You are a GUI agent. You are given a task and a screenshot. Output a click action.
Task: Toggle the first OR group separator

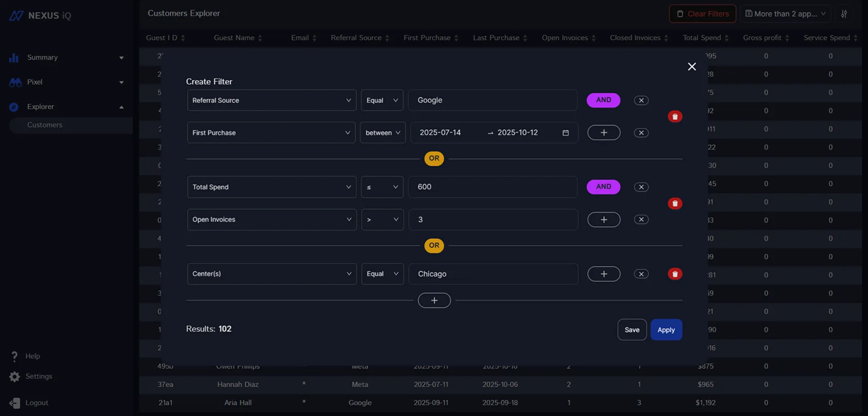point(434,159)
